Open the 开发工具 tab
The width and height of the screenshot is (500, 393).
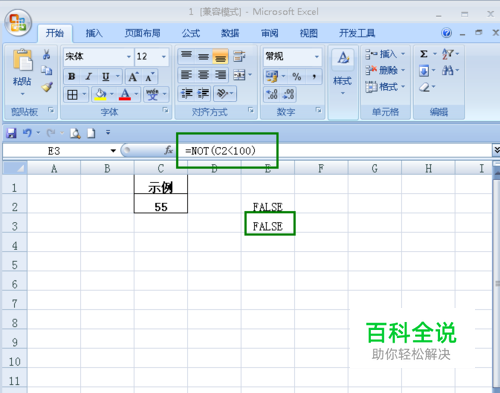coord(357,33)
